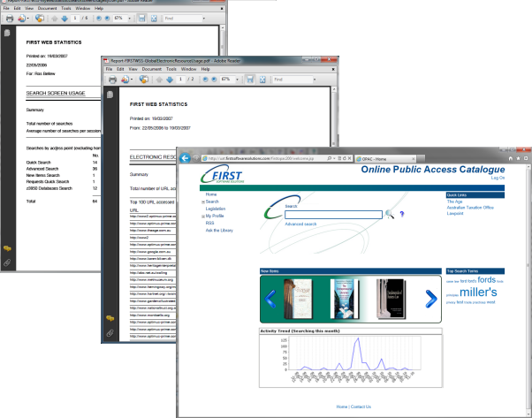Open the Advanced search link

pos(300,224)
